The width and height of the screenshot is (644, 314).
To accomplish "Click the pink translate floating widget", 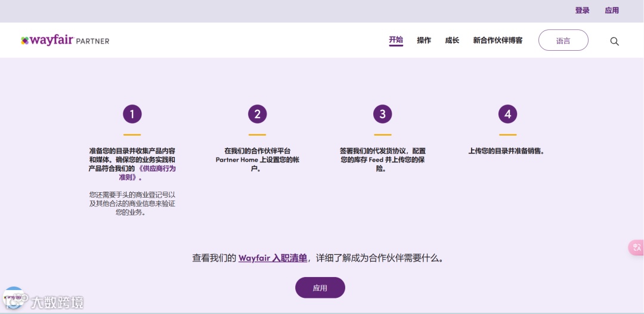I will pyautogui.click(x=636, y=247).
